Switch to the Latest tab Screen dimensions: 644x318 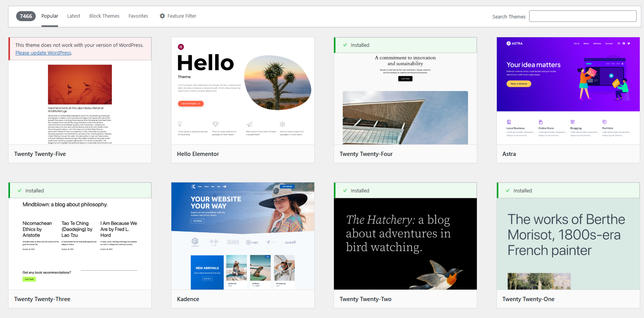[x=73, y=16]
